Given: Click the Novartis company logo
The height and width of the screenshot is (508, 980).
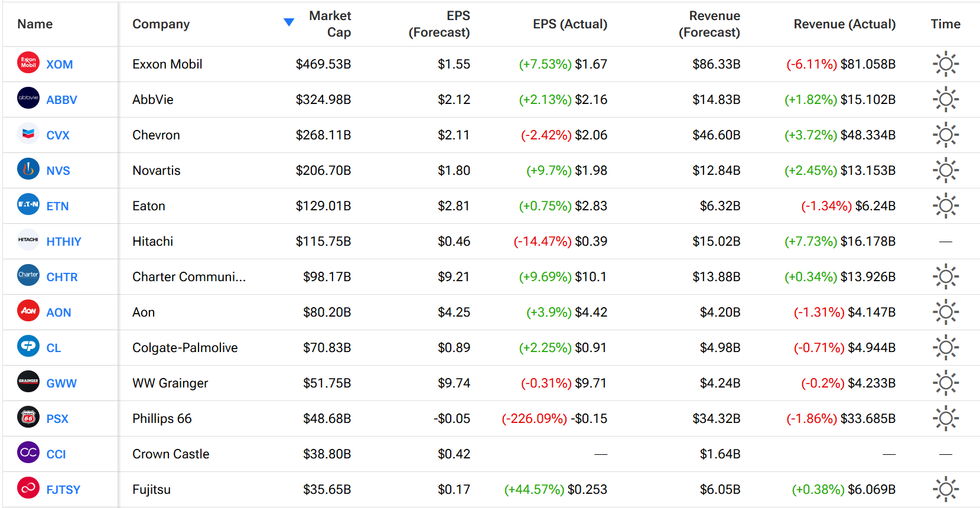Looking at the screenshot, I should [28, 169].
